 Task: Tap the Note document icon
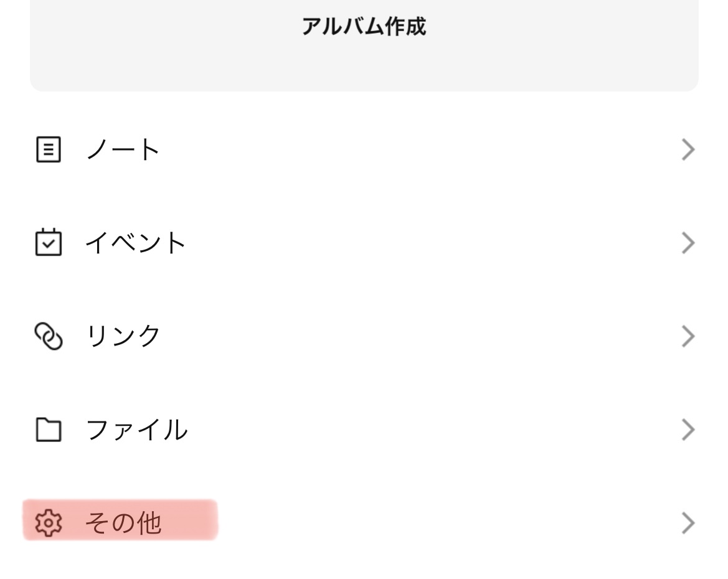click(49, 150)
